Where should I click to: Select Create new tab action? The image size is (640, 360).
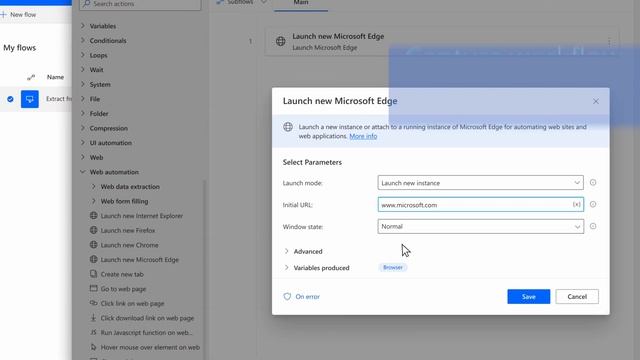point(122,274)
